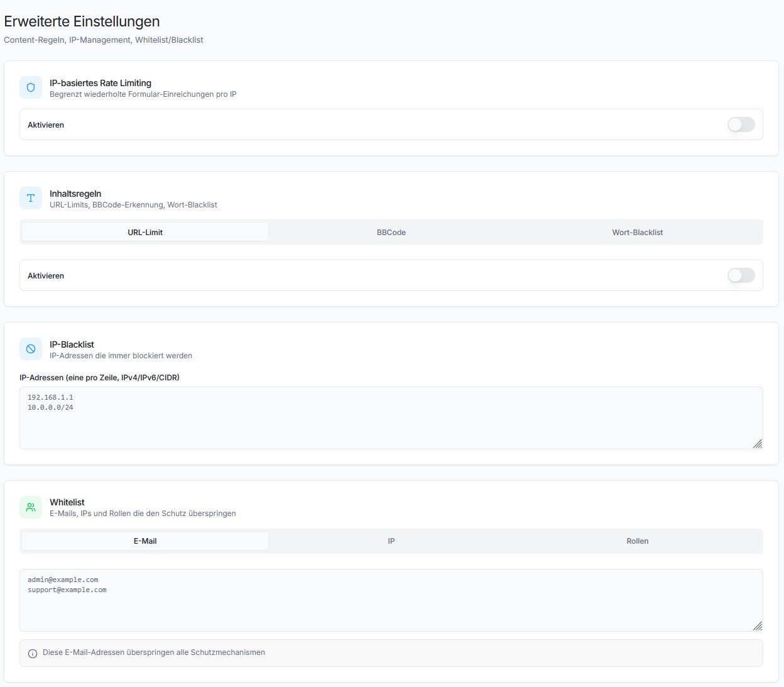Activate the URL-Limit toggle
The image size is (784, 687).
pos(741,275)
